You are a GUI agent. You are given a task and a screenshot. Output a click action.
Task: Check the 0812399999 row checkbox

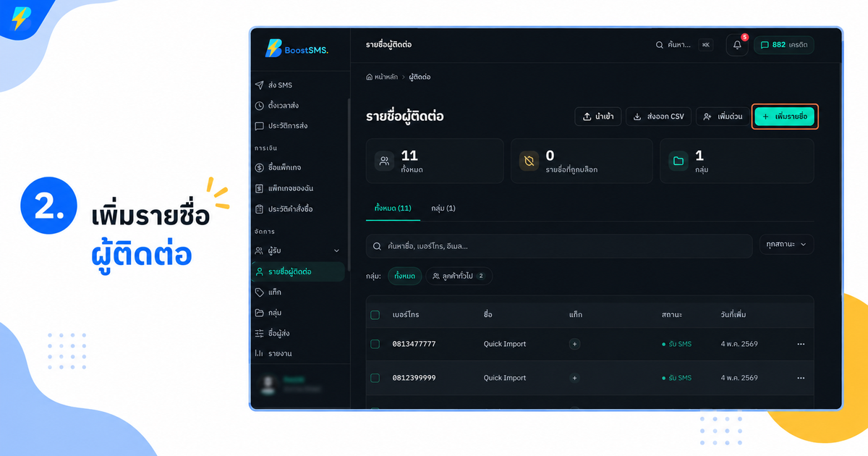pos(375,378)
